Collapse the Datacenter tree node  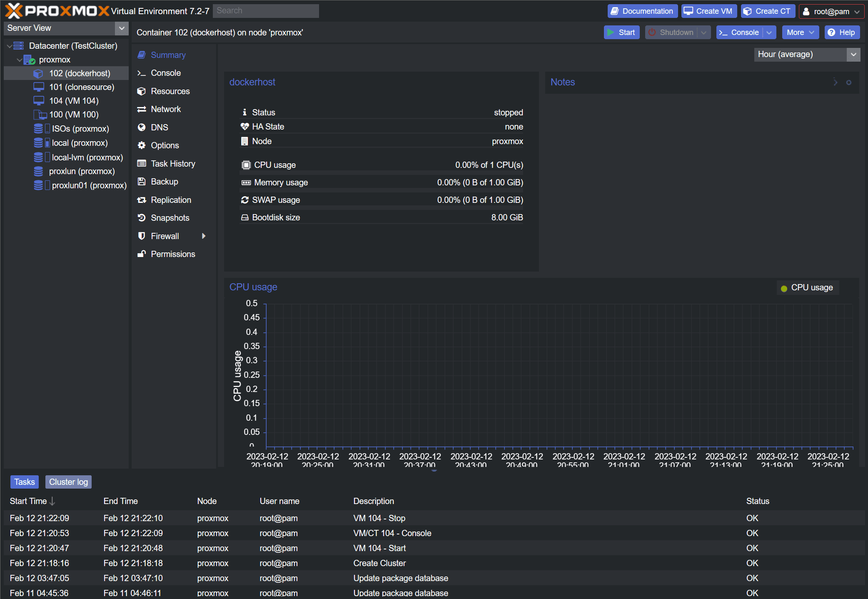point(9,46)
